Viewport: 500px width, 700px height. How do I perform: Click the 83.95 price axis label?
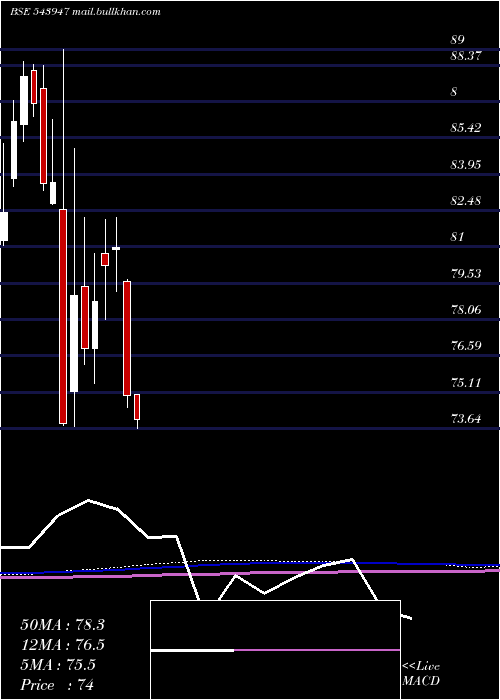466,165
